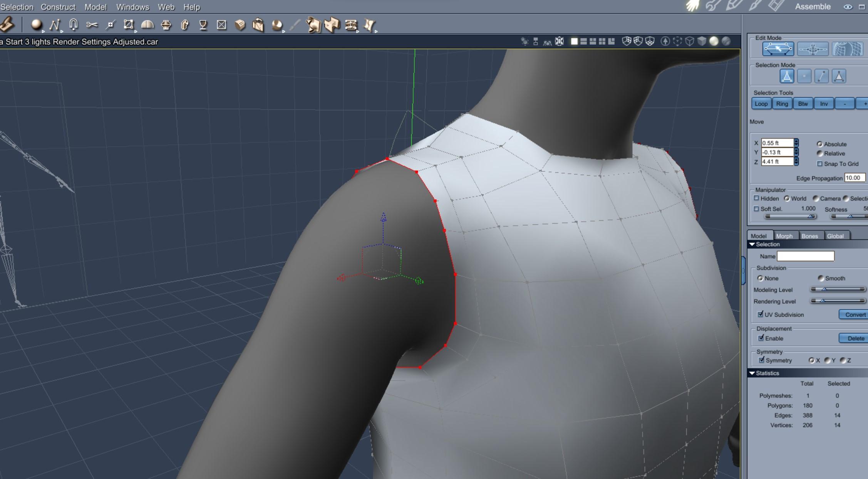Image resolution: width=868 pixels, height=479 pixels.
Task: Enable Snap To Grid checkbox
Action: tap(820, 164)
